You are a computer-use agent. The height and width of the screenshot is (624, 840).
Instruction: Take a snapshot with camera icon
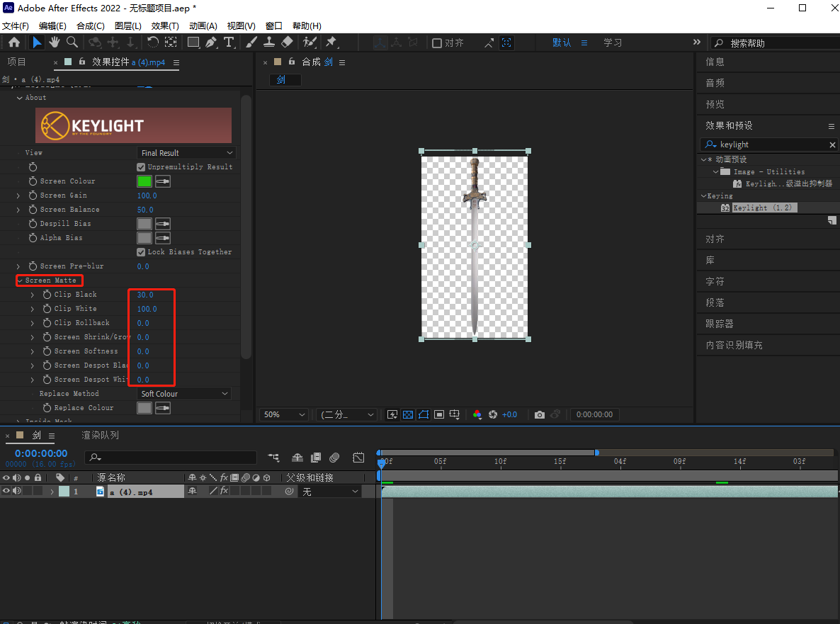click(x=540, y=414)
